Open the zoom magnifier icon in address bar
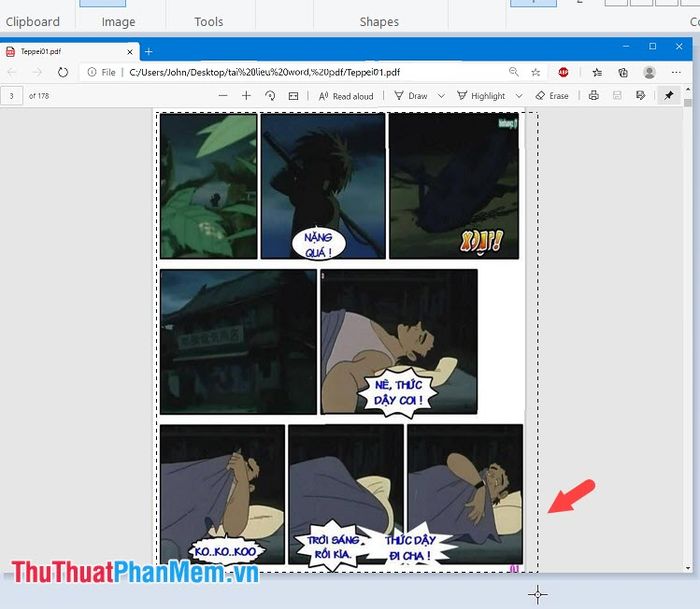The image size is (700, 609). pyautogui.click(x=514, y=72)
